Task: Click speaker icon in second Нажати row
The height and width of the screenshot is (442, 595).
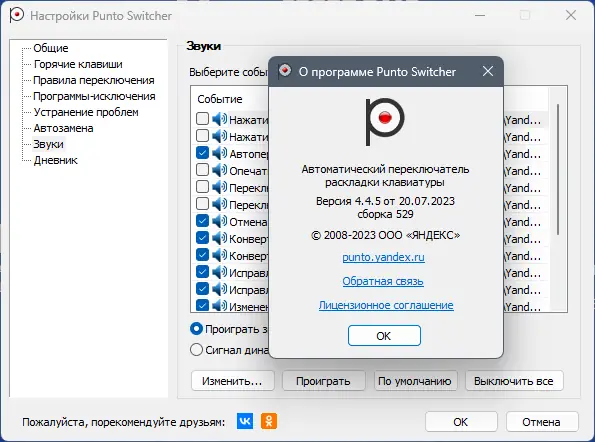Action: pyautogui.click(x=220, y=136)
